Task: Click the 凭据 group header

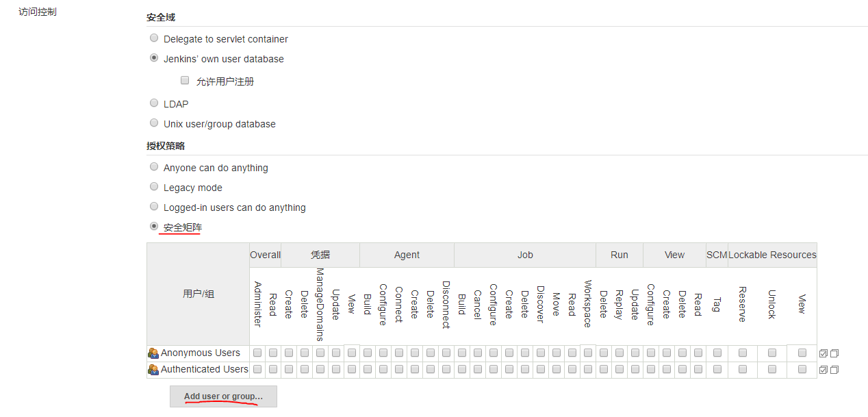Action: click(320, 255)
